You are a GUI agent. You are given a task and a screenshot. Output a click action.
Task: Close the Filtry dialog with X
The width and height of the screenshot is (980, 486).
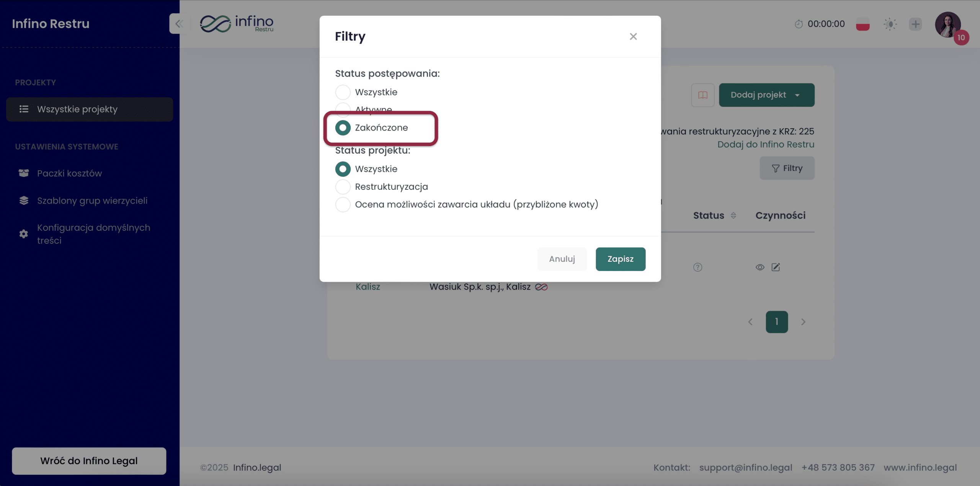[633, 36]
